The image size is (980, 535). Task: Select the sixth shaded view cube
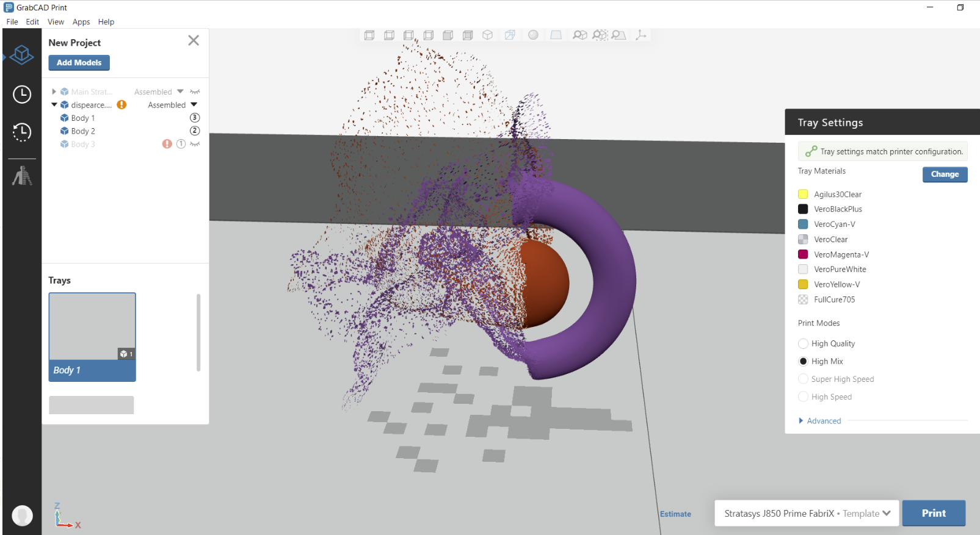point(468,35)
